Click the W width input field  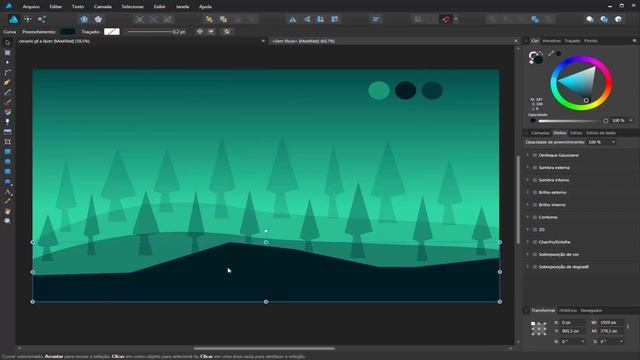click(x=610, y=322)
